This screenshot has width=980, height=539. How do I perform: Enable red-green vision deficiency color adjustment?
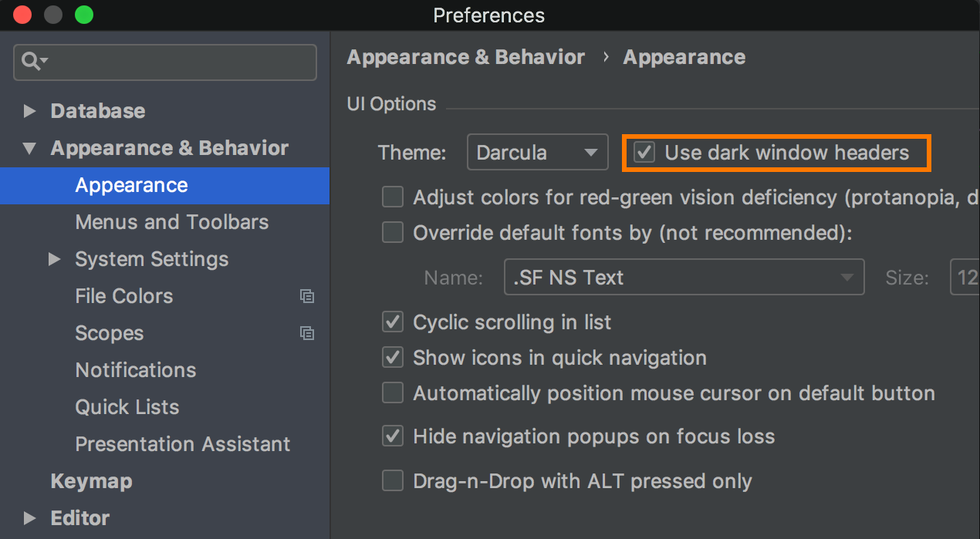click(393, 197)
